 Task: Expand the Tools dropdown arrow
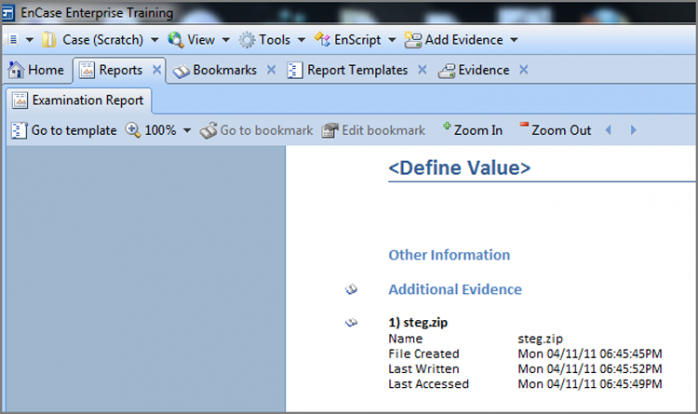pyautogui.click(x=301, y=40)
